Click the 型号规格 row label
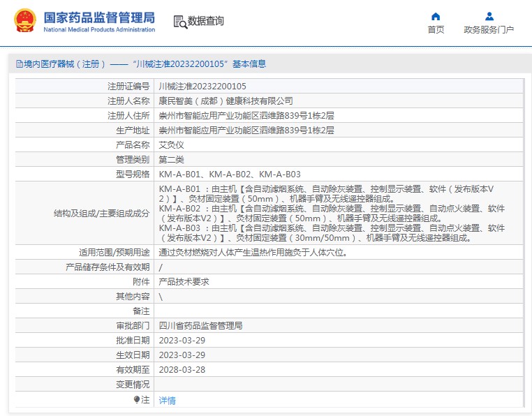The image size is (532, 416). [x=133, y=174]
